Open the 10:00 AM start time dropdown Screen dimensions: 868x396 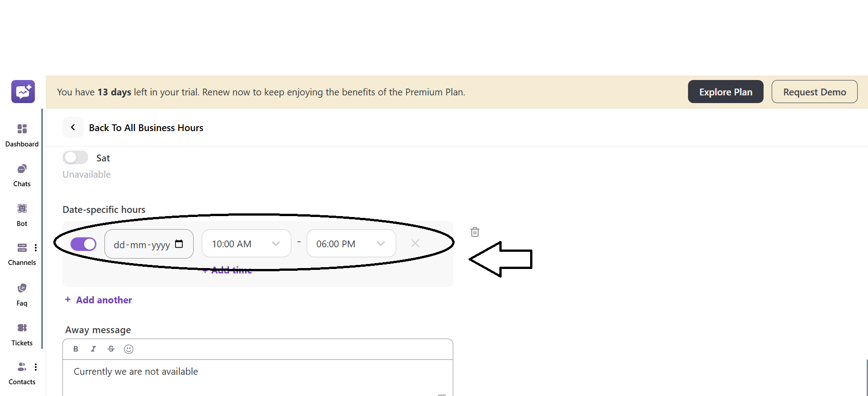click(276, 243)
